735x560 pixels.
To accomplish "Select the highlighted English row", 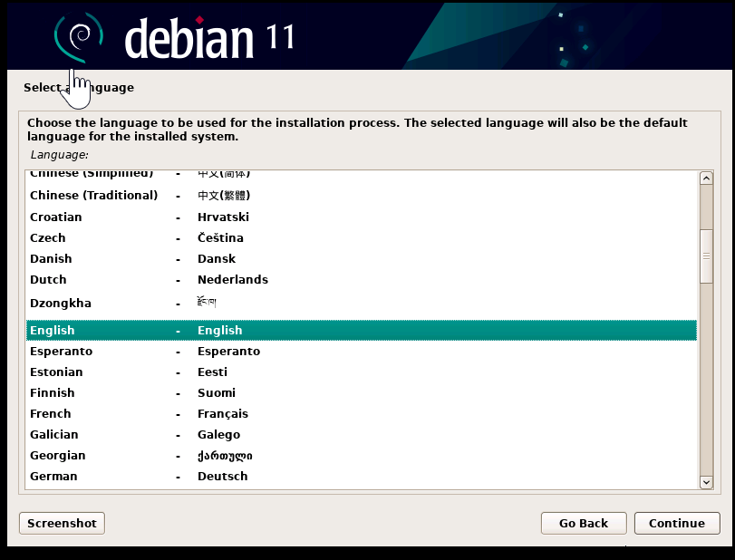I will 362,331.
